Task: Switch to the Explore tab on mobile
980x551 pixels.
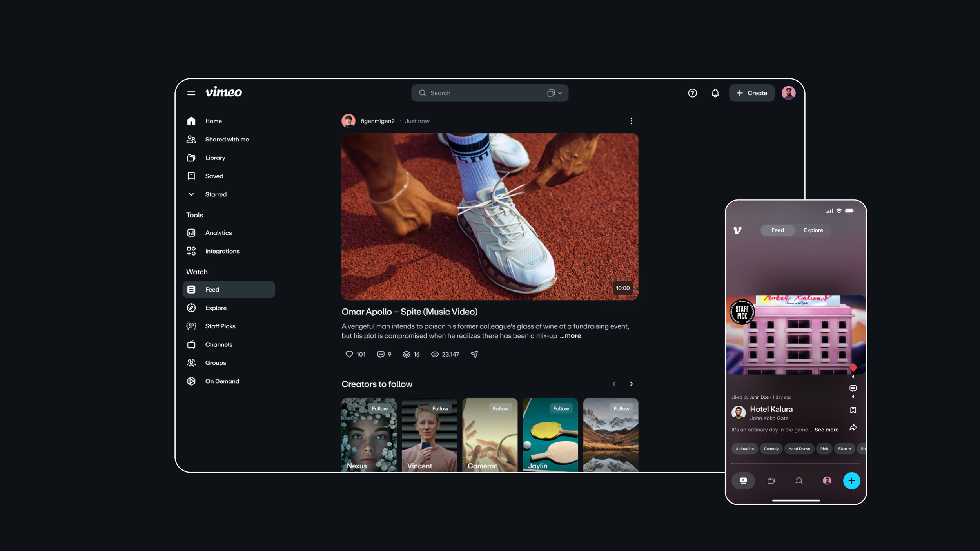Action: point(813,230)
